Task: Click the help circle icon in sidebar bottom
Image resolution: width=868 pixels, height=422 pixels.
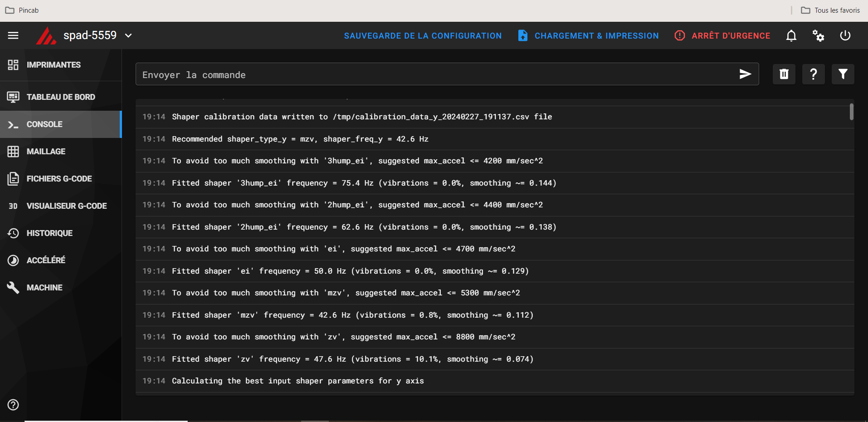Action: coord(13,405)
